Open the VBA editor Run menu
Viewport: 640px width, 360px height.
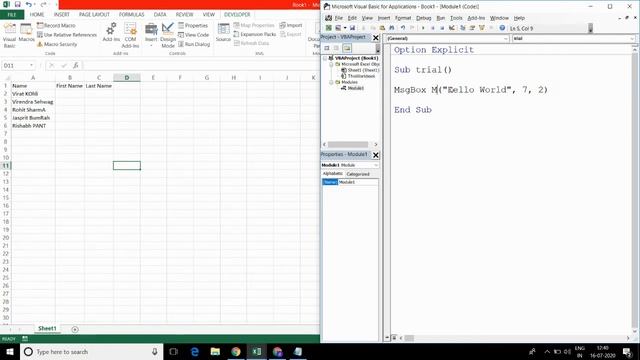click(441, 18)
